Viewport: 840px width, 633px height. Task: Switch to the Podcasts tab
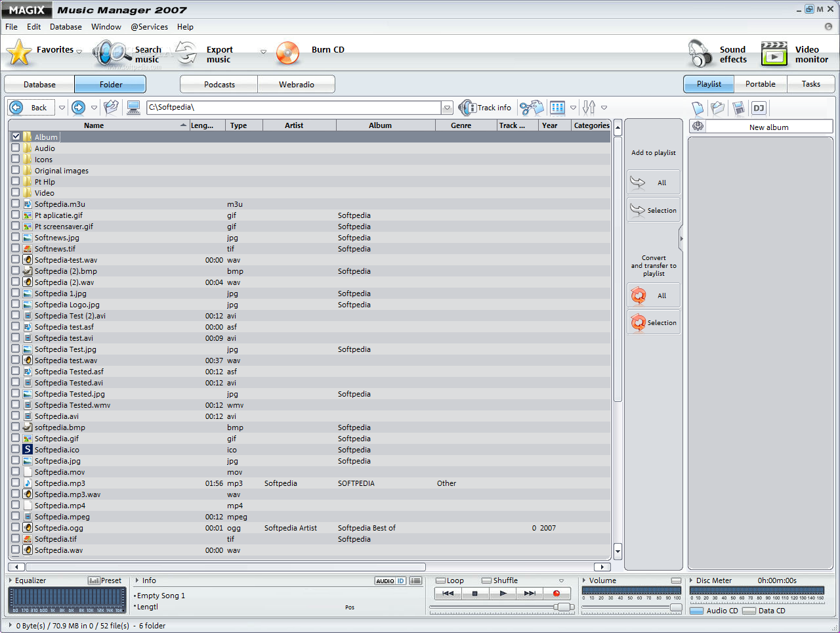pyautogui.click(x=219, y=85)
